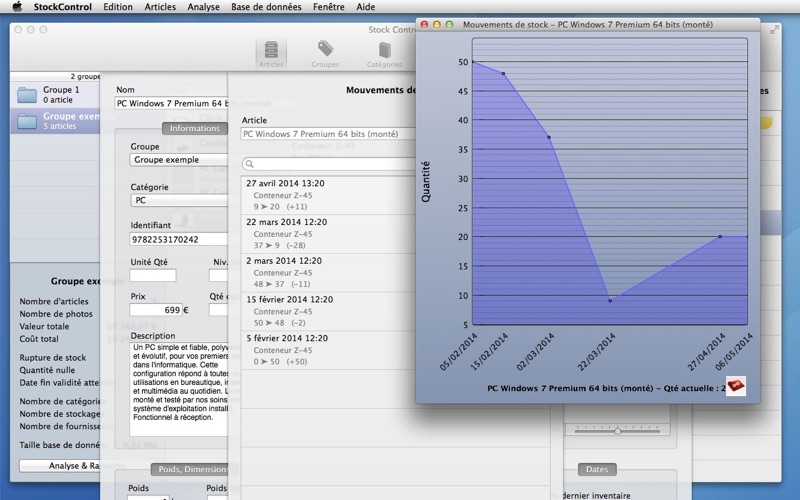
Task: Open the Base de données menu
Action: [266, 7]
